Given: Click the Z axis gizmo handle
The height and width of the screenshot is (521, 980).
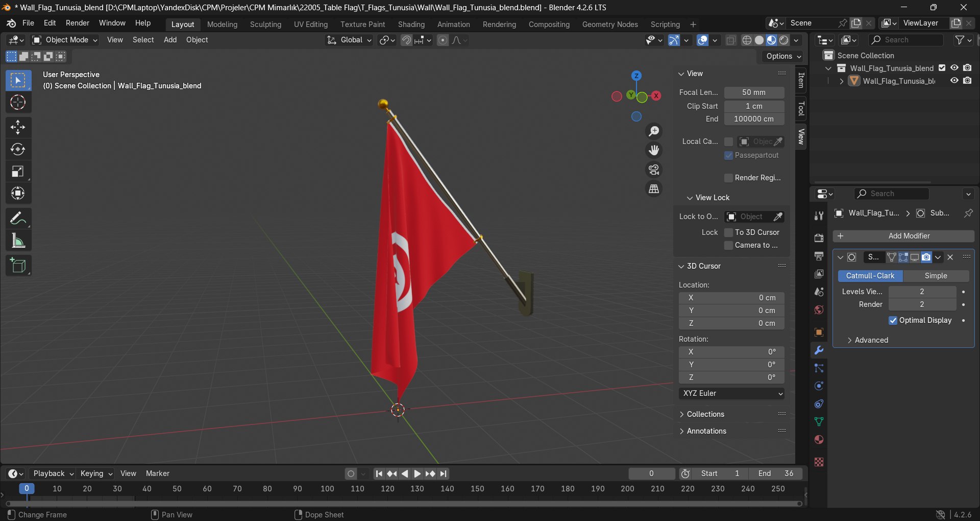Looking at the screenshot, I should click(636, 76).
